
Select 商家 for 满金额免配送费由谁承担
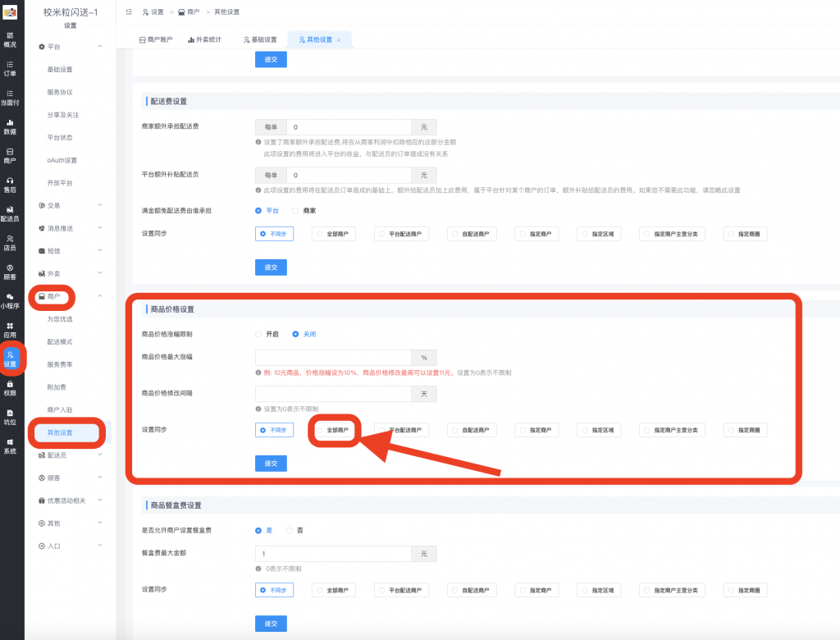point(296,211)
